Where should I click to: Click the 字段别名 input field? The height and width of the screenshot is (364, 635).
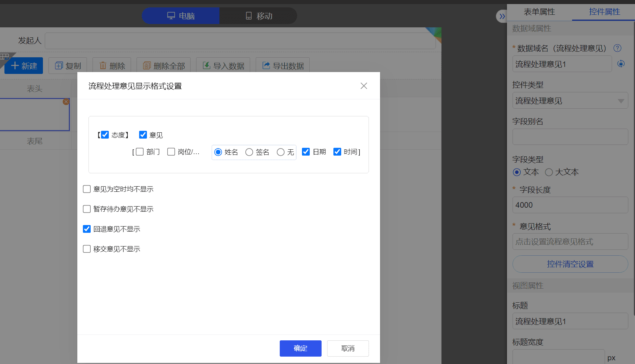pos(570,137)
